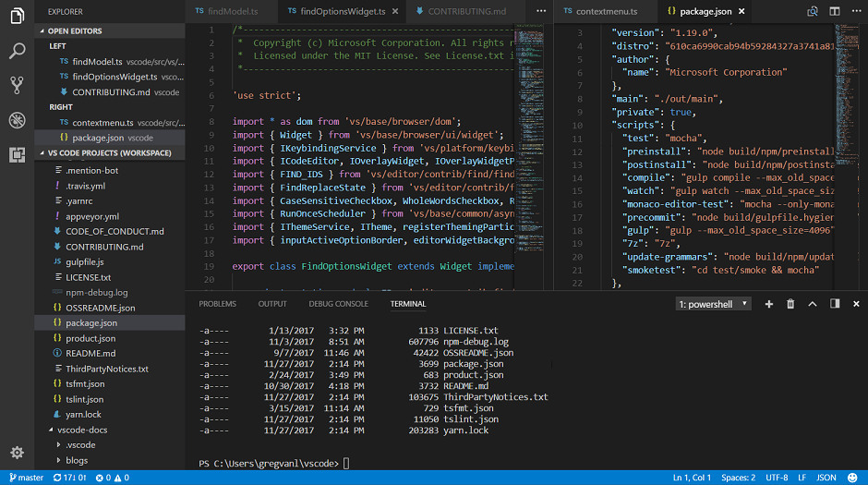Collapse the VS Code Projects workspace section
This screenshot has height=485, width=868.
[110, 152]
